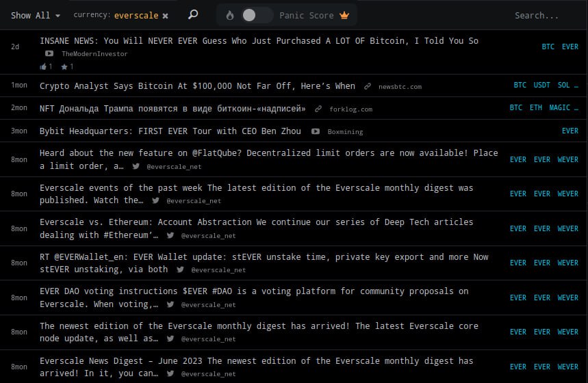
Task: Click the Search input field
Action: 544,15
